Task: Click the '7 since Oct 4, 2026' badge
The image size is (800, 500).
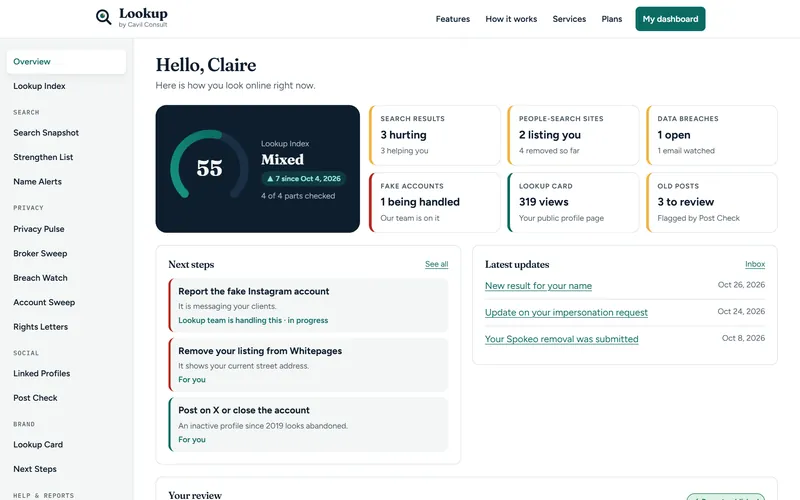Action: tap(304, 179)
